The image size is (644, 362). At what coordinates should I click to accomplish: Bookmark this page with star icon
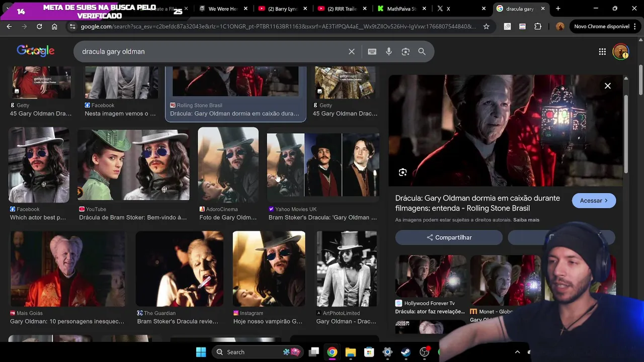click(x=486, y=26)
